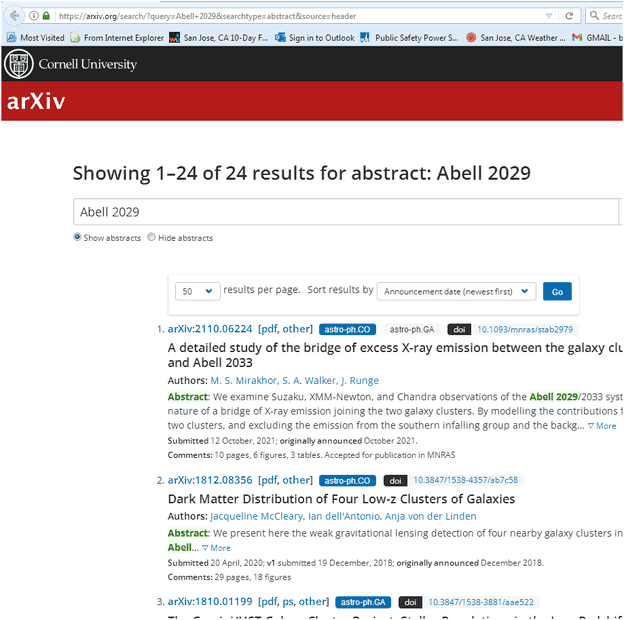Click author Jacqueline McCleary
The width and height of the screenshot is (624, 620).
coord(256,516)
